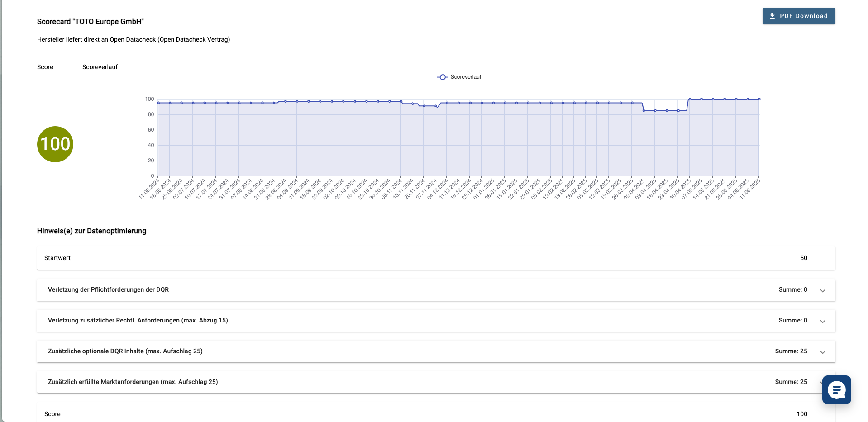The width and height of the screenshot is (868, 422).
Task: Click the Scorecard "TOTO Europe GmbH" title
Action: [x=91, y=22]
